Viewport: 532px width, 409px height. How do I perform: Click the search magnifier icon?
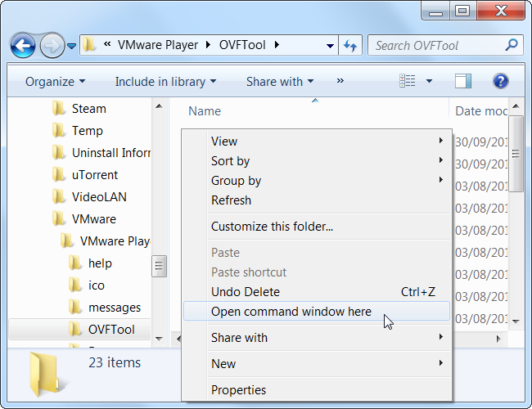tap(512, 46)
